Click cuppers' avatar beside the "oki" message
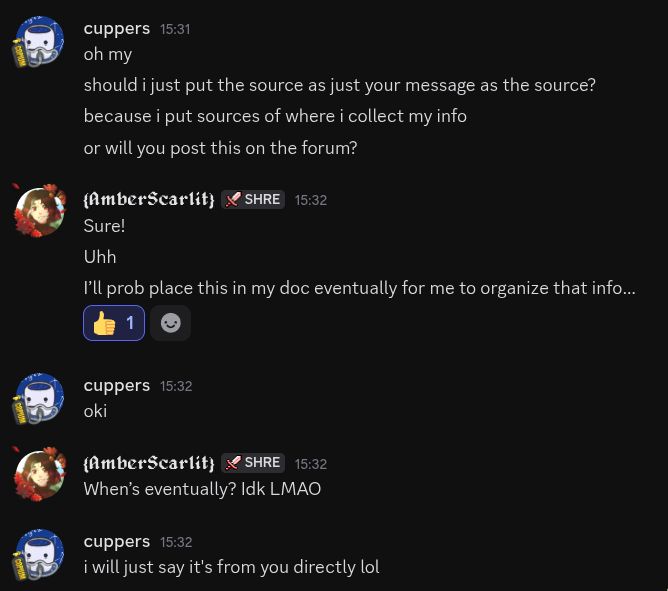Screen dimensions: 668x591 coord(40,398)
